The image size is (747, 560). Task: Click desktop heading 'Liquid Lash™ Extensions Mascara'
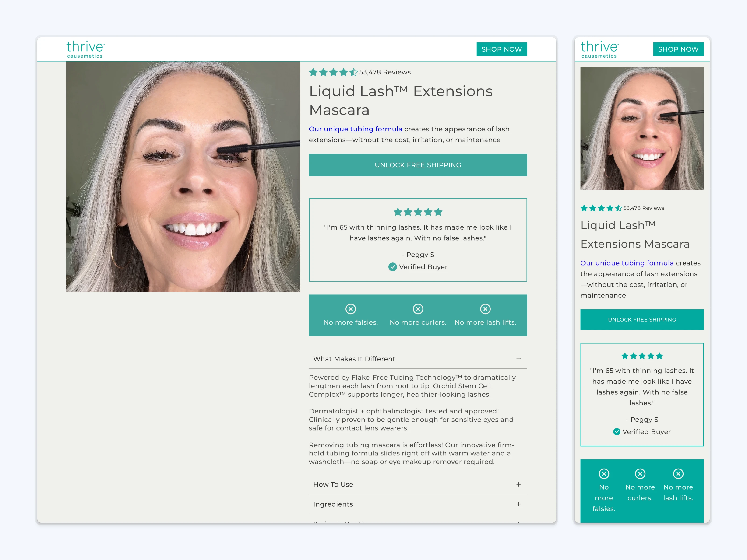[401, 101]
